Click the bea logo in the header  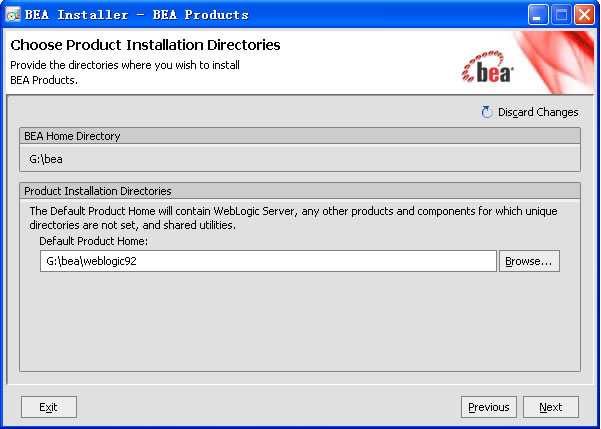click(x=488, y=67)
